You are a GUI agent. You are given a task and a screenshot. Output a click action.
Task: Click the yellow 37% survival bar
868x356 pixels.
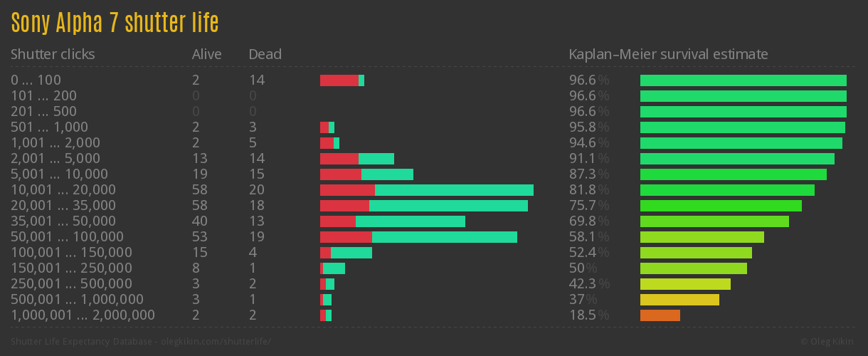pos(679,300)
